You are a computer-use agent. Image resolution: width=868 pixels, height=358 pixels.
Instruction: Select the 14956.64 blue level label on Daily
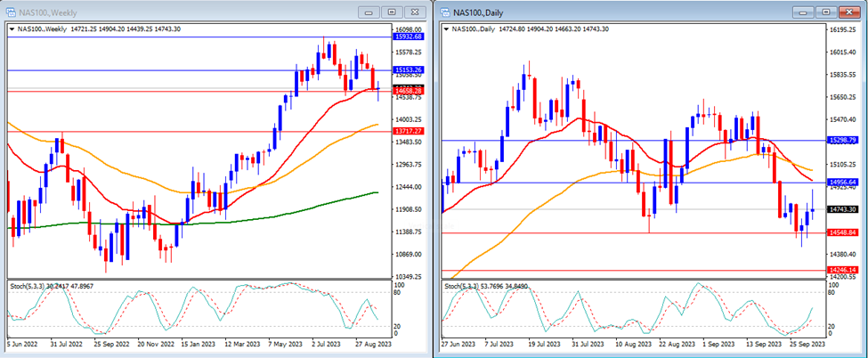(x=843, y=182)
